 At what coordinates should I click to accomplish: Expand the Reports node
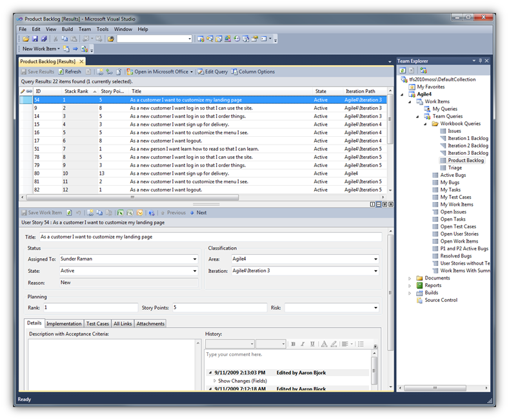click(x=410, y=286)
